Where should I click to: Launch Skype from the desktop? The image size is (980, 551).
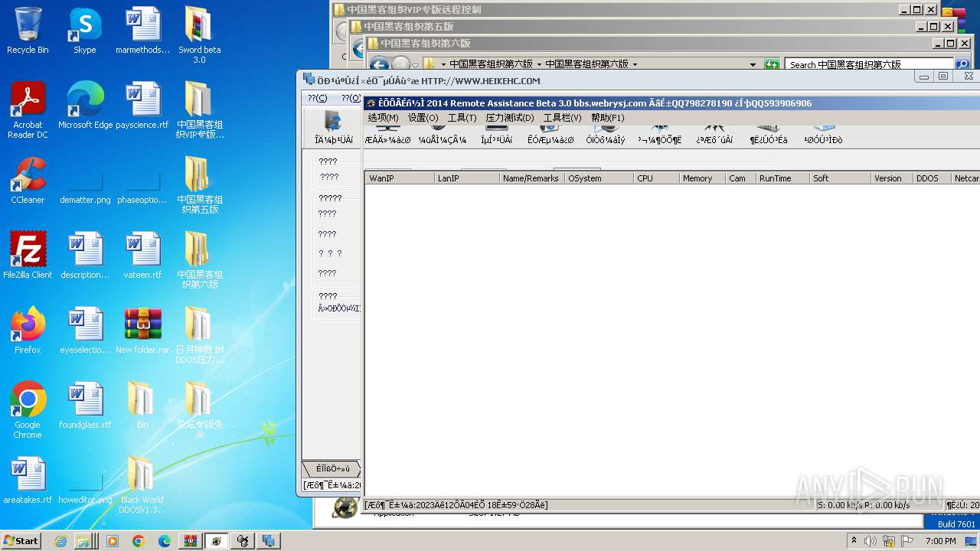point(85,31)
